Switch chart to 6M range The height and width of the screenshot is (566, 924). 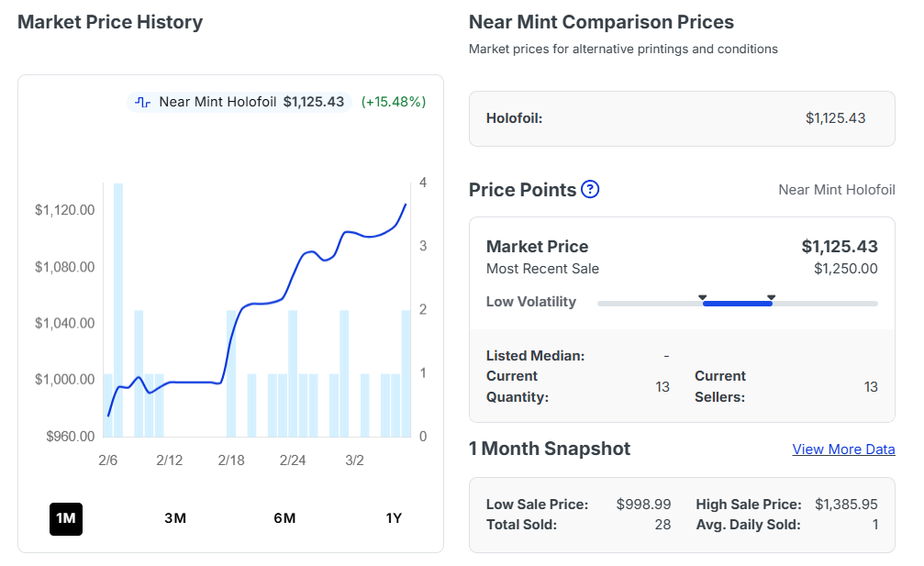point(284,518)
